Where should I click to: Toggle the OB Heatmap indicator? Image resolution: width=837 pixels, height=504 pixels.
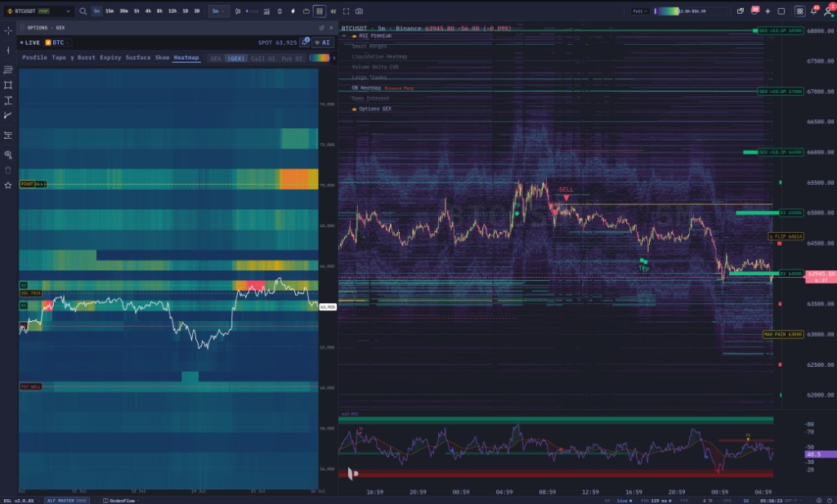(366, 88)
